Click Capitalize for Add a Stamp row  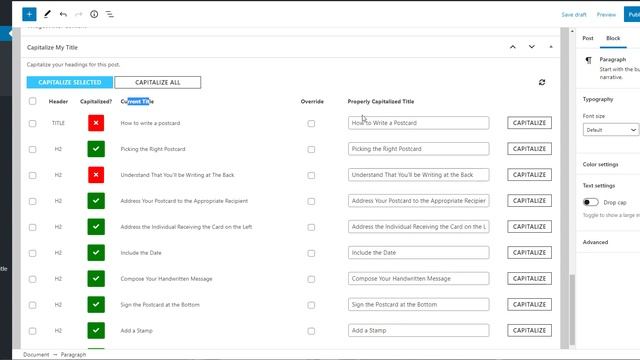[529, 330]
